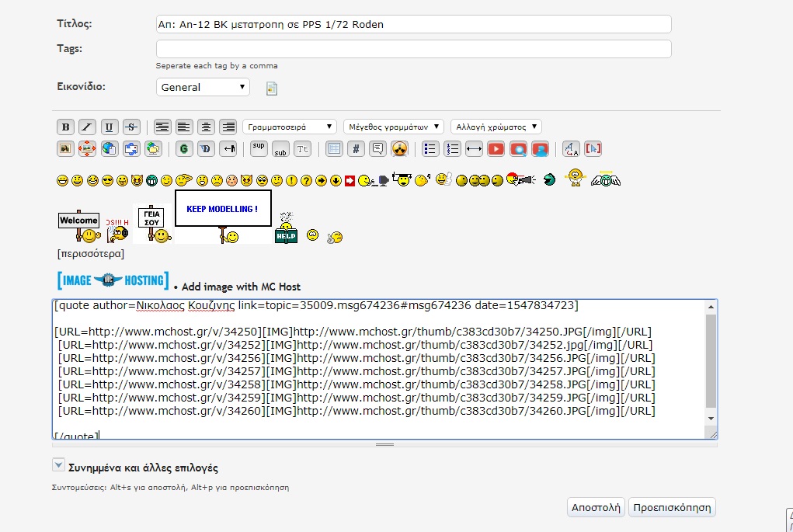The image size is (793, 532).
Task: Insert the graduation cap smiley
Action: (402, 179)
